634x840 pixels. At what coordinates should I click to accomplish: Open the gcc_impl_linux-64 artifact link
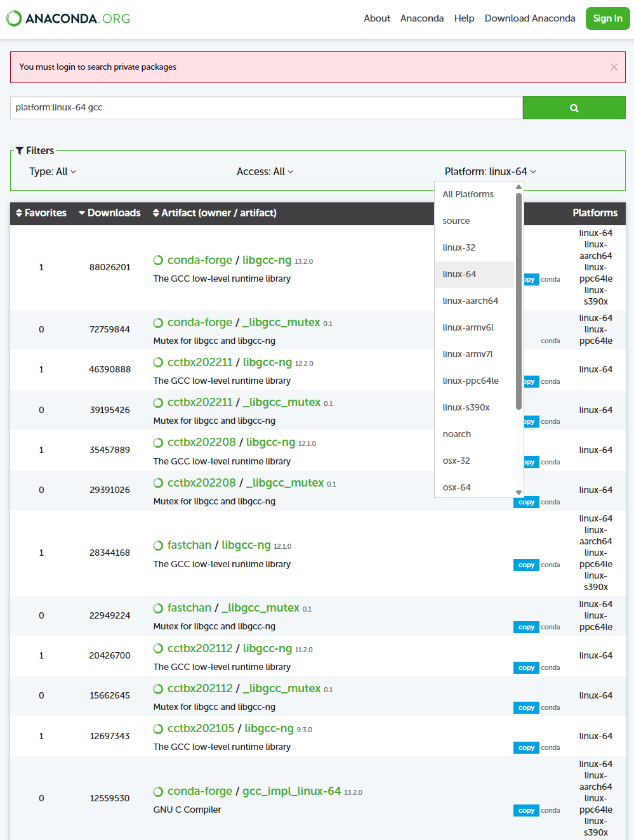pyautogui.click(x=292, y=791)
